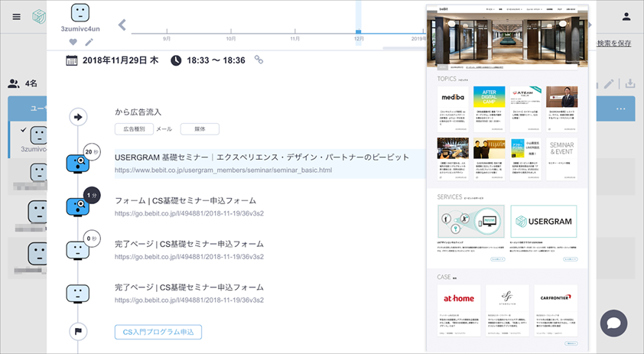Select the 媒体 tag
Image resolution: width=644 pixels, height=354 pixels.
point(200,129)
